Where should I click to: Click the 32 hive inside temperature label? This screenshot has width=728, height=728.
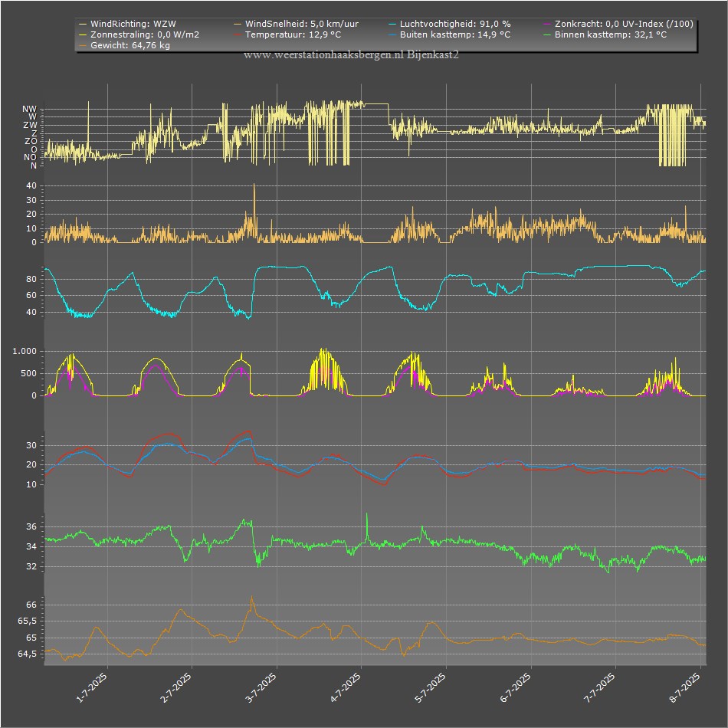click(x=31, y=566)
